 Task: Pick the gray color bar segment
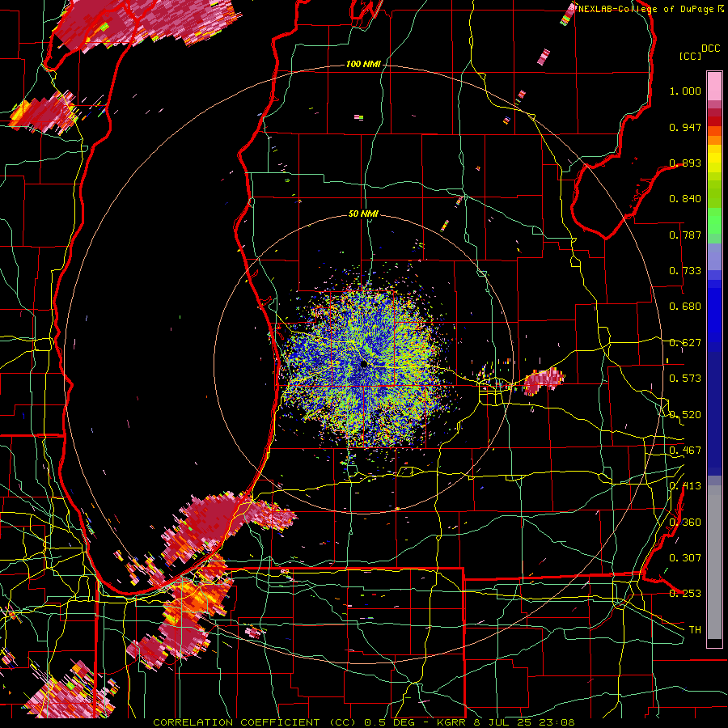pos(714,562)
